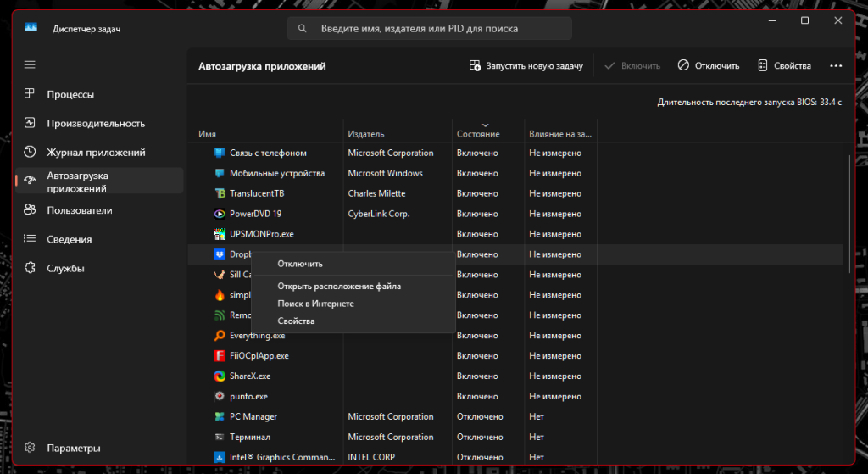Click publisher INTEL CORP
This screenshot has width=868, height=474.
point(371,457)
